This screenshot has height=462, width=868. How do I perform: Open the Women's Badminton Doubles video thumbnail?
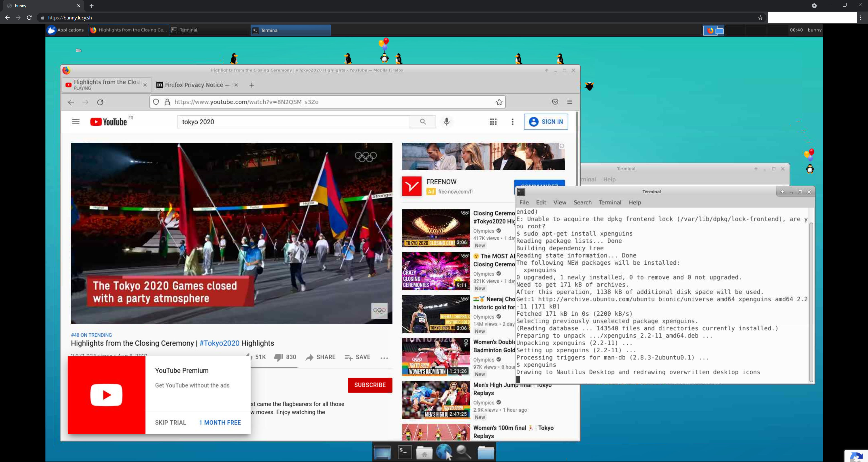coord(436,357)
